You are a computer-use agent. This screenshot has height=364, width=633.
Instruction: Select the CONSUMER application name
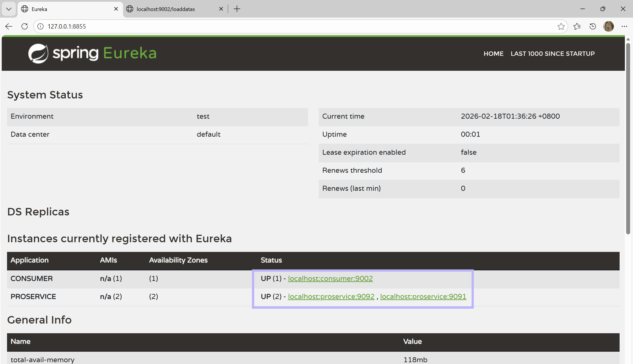pos(31,278)
